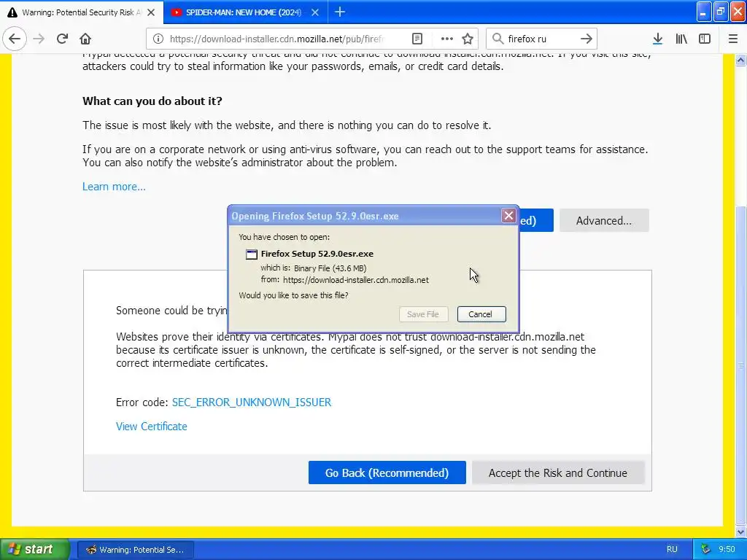
Task: Select the Warning: Potential Security Risk tab
Action: point(81,12)
